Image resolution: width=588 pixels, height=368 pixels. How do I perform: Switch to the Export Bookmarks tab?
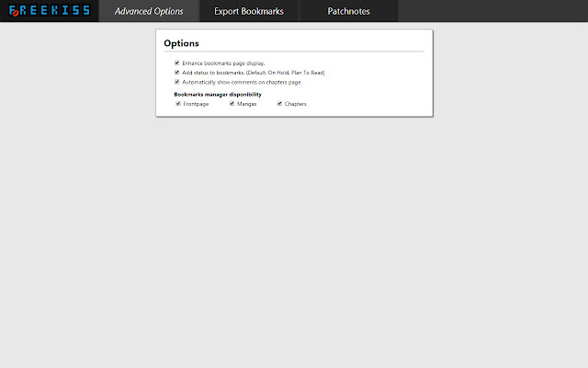coord(249,11)
